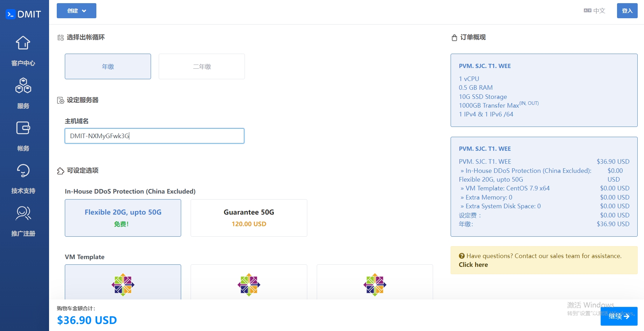Screen dimensions: 644x331
Task: Click the DMIT logo
Action: pyautogui.click(x=23, y=14)
